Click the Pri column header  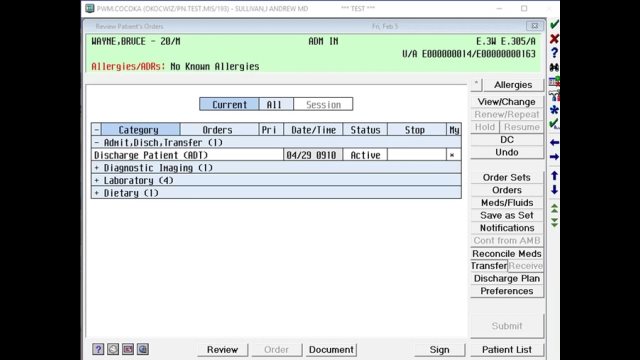(271, 130)
